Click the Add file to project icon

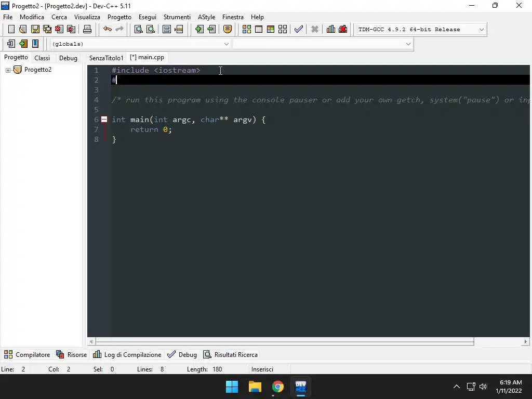pyautogui.click(x=199, y=29)
